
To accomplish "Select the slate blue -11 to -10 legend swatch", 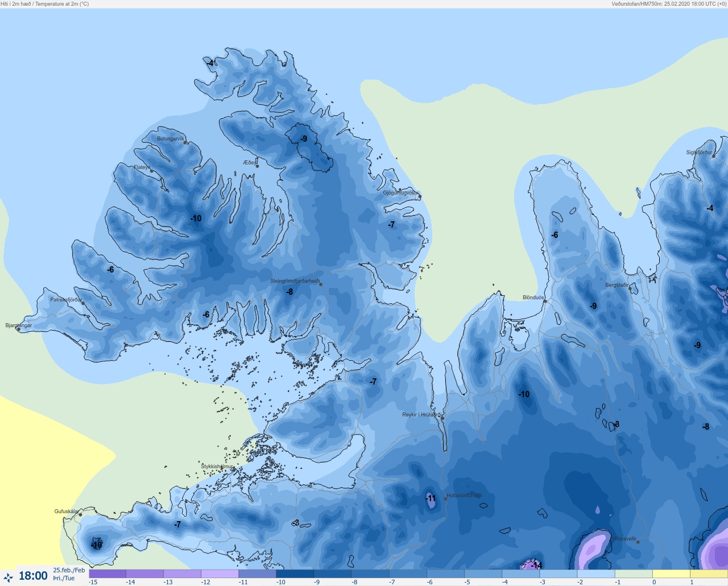I will 258,574.
